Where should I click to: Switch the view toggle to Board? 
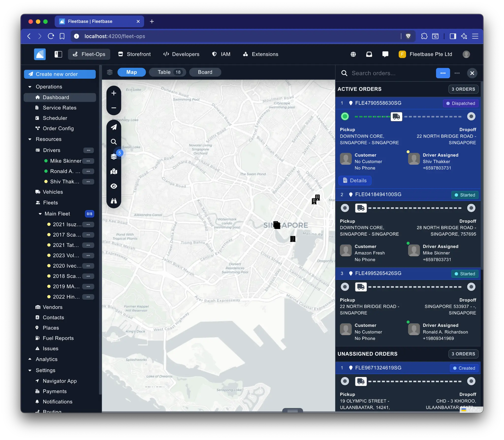pos(205,72)
